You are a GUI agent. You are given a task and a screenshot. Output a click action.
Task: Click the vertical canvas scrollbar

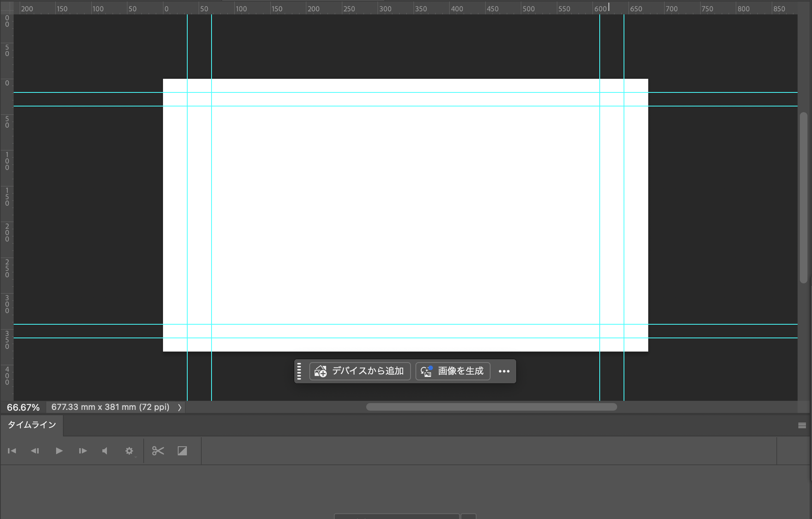[x=803, y=197]
